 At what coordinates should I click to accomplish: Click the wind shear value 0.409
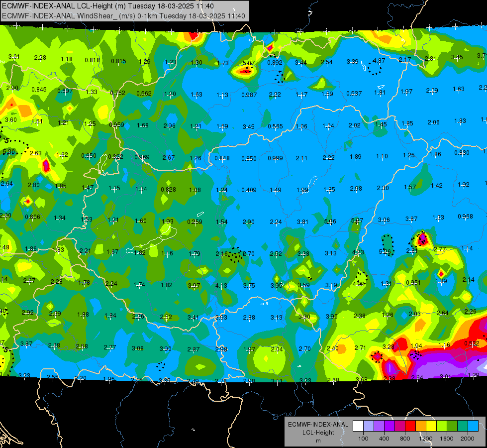click(249, 190)
